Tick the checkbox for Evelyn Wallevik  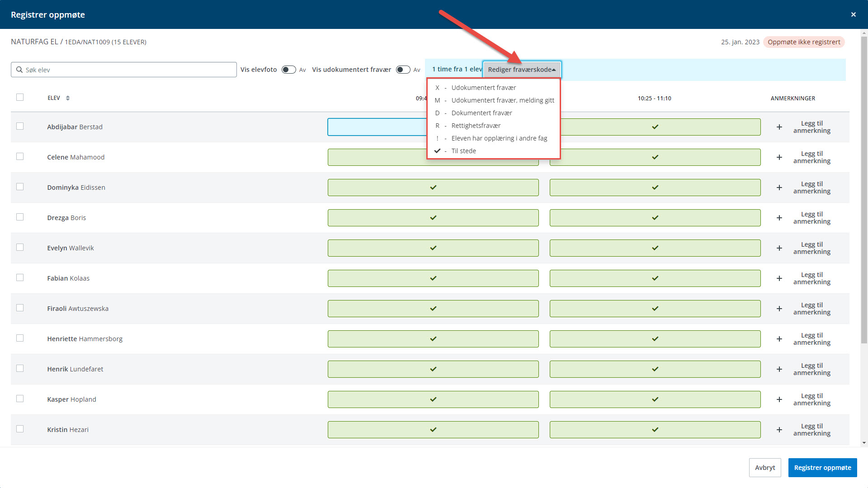click(x=20, y=247)
